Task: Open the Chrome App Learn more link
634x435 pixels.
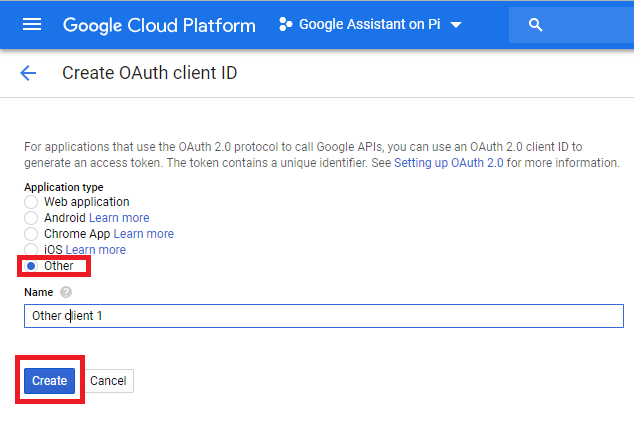Action: pyautogui.click(x=144, y=234)
